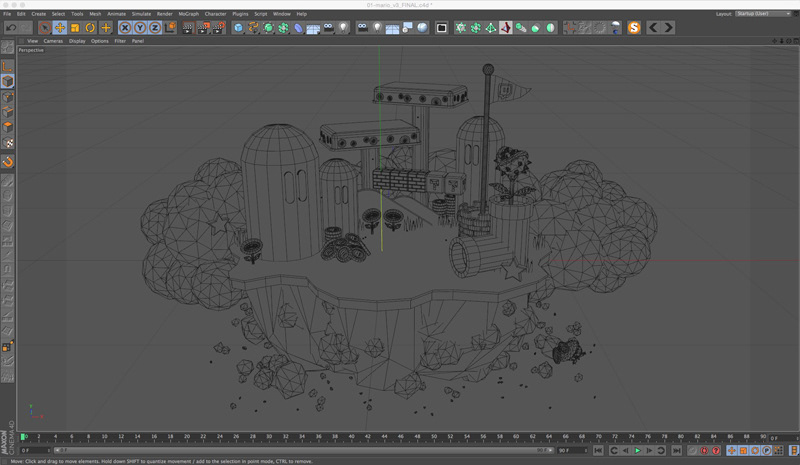Click keyframe selection question-mark button
Image resolution: width=800 pixels, height=465 pixels.
coord(716,450)
